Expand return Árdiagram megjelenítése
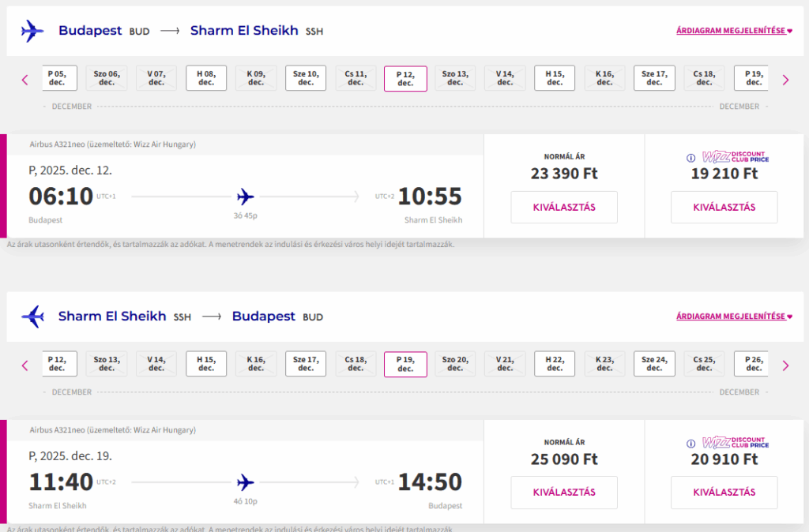 tap(734, 316)
